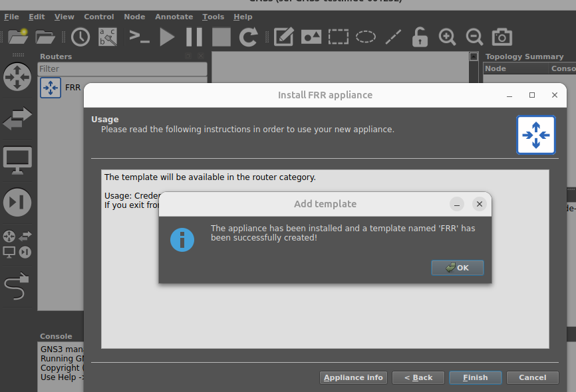Click the Cancel button in wizard

532,377
